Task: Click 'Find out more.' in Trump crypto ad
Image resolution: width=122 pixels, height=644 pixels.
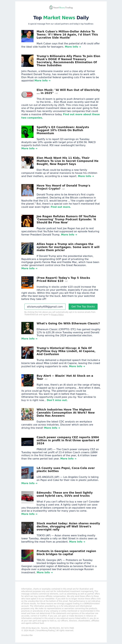Action: click(61, 207)
